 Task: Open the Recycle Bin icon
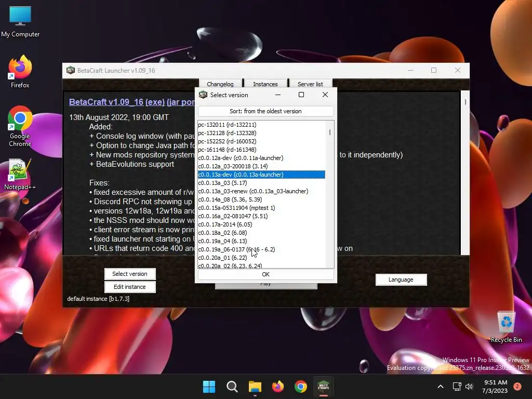(506, 327)
